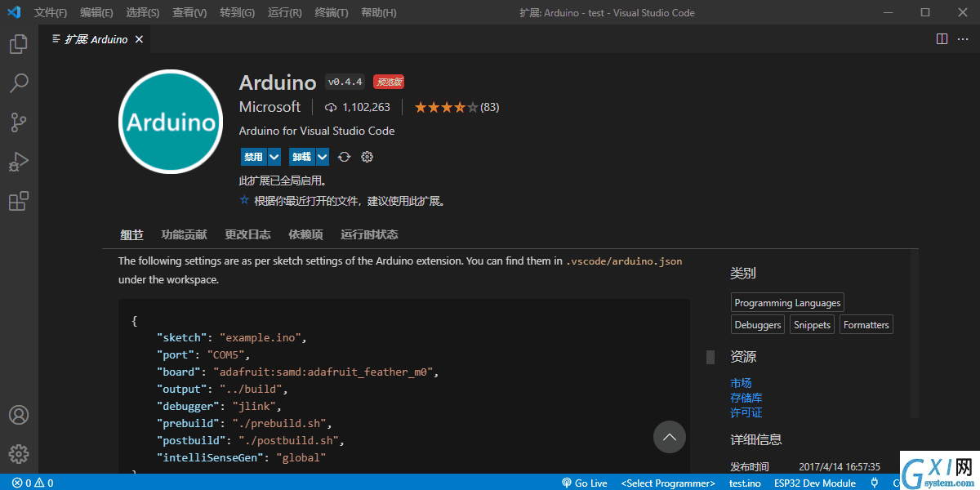The width and height of the screenshot is (980, 490).
Task: Open the Extensions view in activity bar
Action: tap(19, 201)
